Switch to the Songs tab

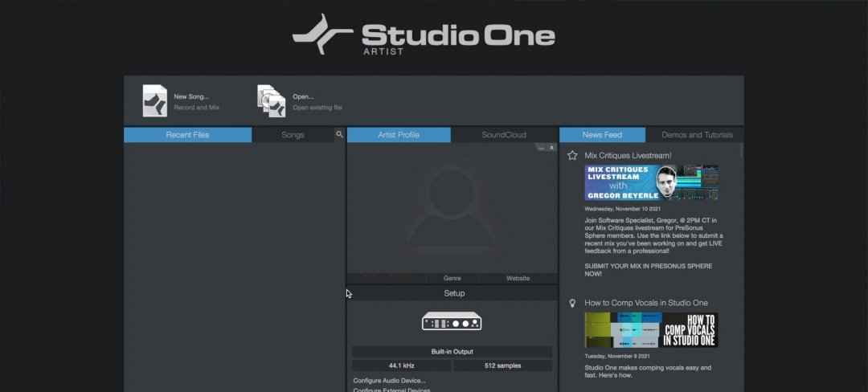(293, 135)
